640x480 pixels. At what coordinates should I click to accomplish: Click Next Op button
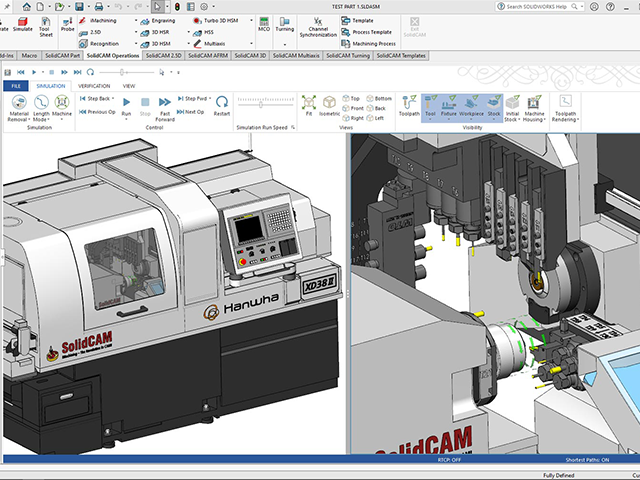point(191,112)
